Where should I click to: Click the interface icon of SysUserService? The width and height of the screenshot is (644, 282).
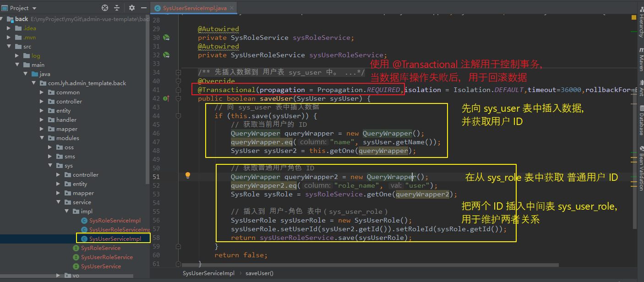click(x=76, y=266)
